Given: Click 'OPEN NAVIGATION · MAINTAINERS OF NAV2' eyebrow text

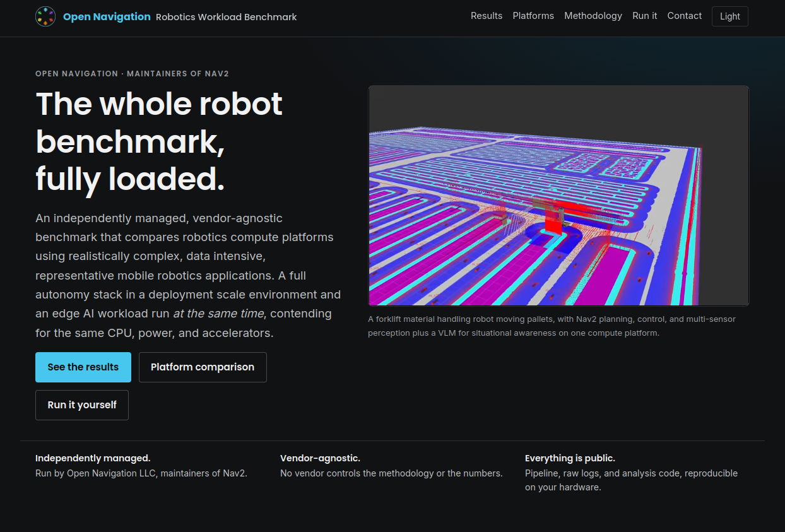Looking at the screenshot, I should click(132, 74).
